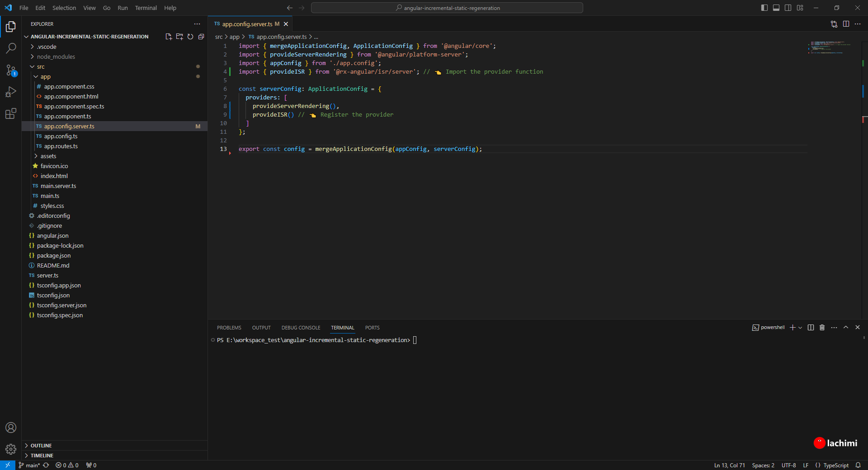Image resolution: width=868 pixels, height=470 pixels.
Task: Toggle the secondary side bar
Action: [788, 8]
